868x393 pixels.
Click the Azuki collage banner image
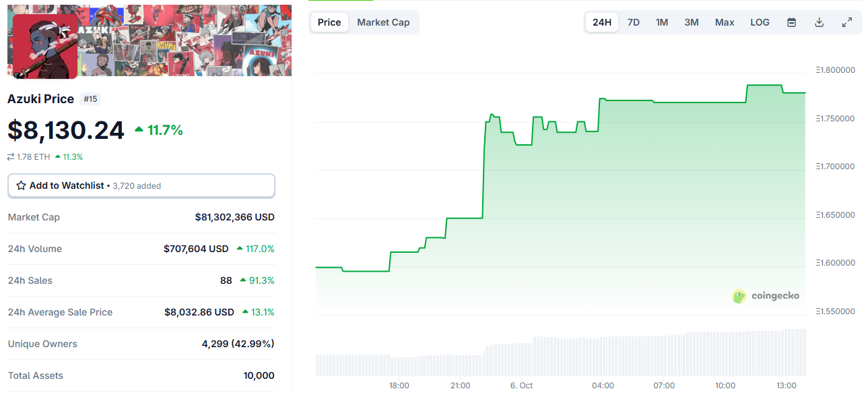click(189, 40)
